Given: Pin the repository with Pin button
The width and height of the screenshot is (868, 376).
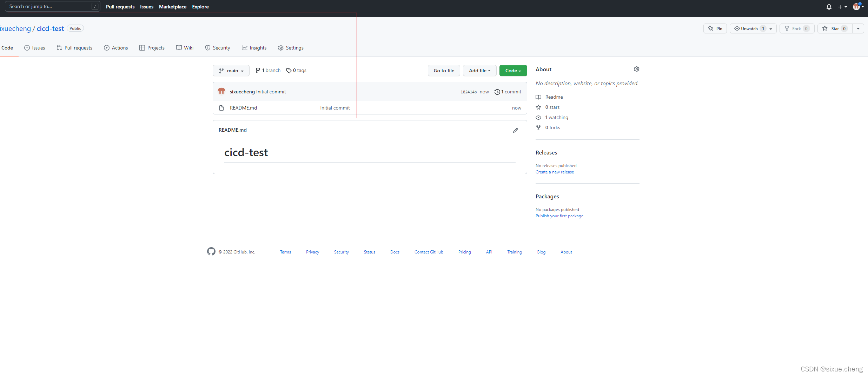Looking at the screenshot, I should coord(715,28).
